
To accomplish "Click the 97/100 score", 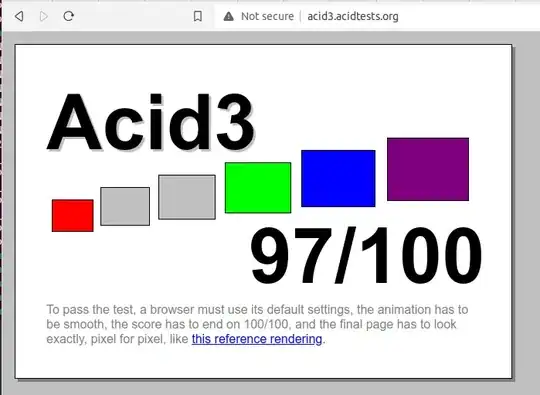I will (x=366, y=255).
